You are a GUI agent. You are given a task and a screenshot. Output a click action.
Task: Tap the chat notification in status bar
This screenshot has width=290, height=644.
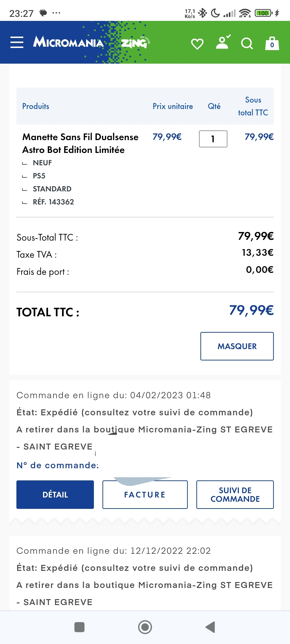point(43,13)
